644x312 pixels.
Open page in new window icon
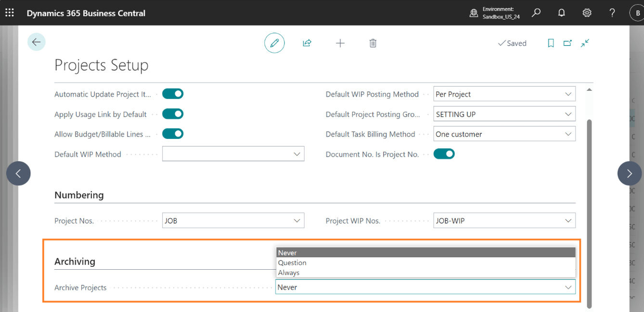click(x=567, y=43)
